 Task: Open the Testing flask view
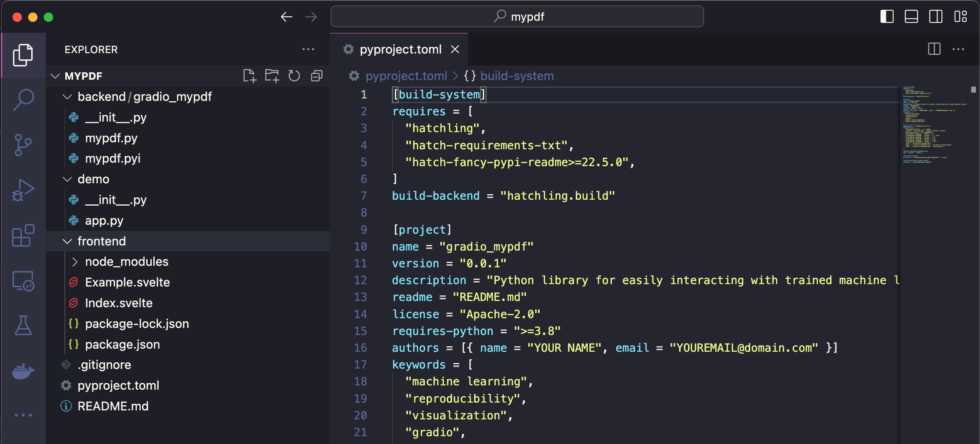(x=23, y=326)
